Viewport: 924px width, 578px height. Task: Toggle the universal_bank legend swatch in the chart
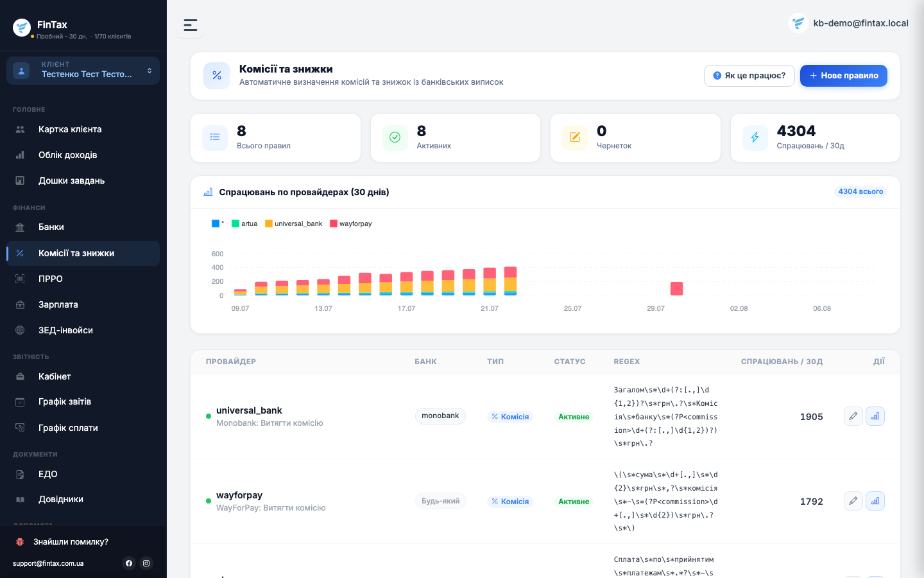[x=269, y=223]
